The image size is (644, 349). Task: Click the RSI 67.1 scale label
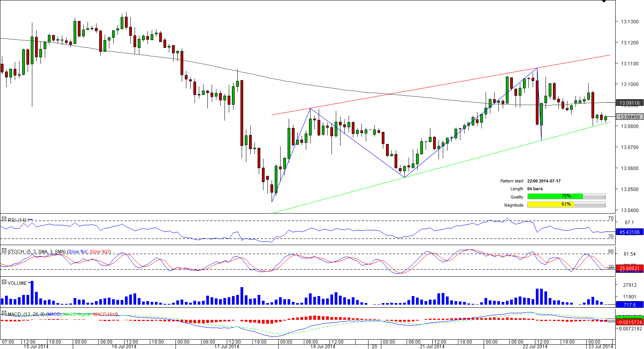[629, 223]
